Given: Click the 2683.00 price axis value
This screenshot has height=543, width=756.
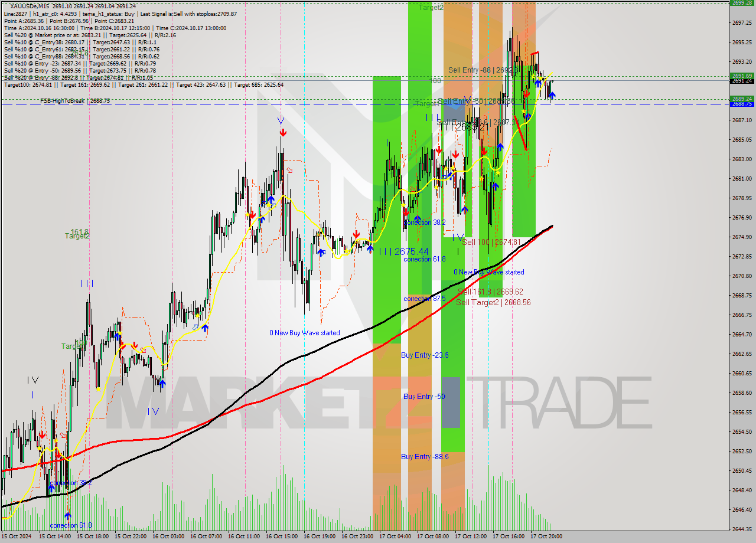Looking at the screenshot, I should 742,159.
